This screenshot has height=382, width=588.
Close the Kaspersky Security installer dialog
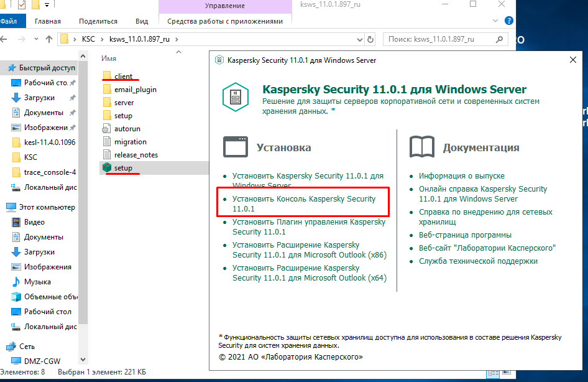[572, 60]
